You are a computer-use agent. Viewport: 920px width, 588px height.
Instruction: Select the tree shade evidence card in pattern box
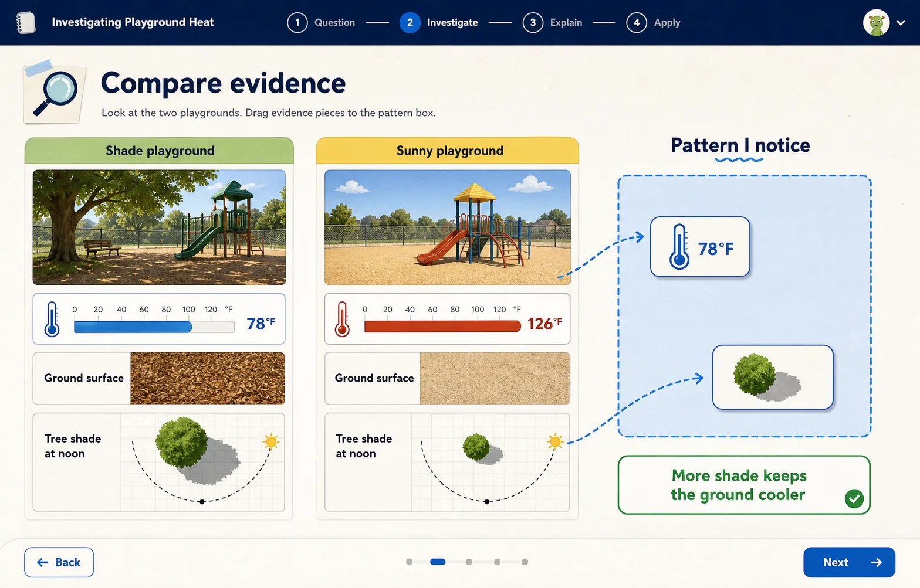(773, 377)
